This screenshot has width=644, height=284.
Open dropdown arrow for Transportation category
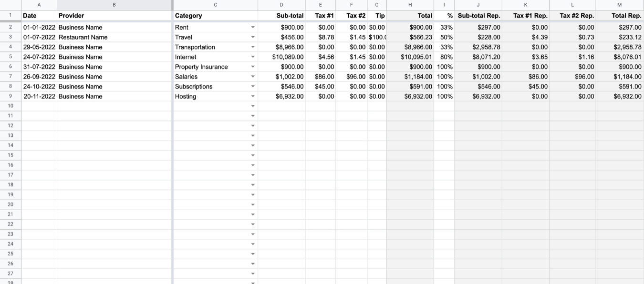[253, 47]
